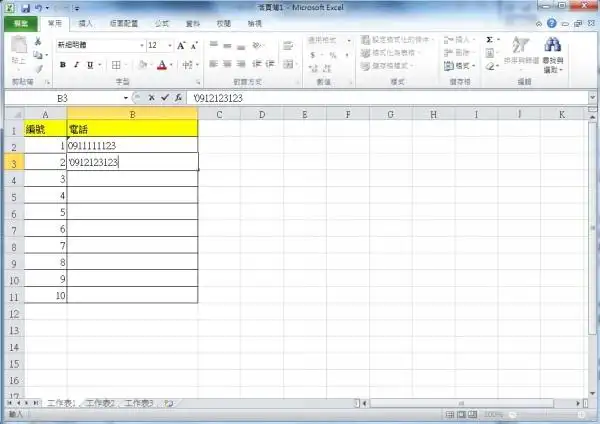Open the Name Box dropdown beside B3
Image resolution: width=600 pixels, height=424 pixels.
click(x=125, y=99)
